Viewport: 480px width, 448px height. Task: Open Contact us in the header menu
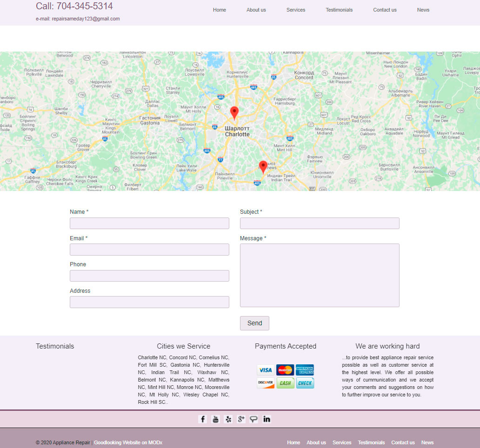point(385,10)
